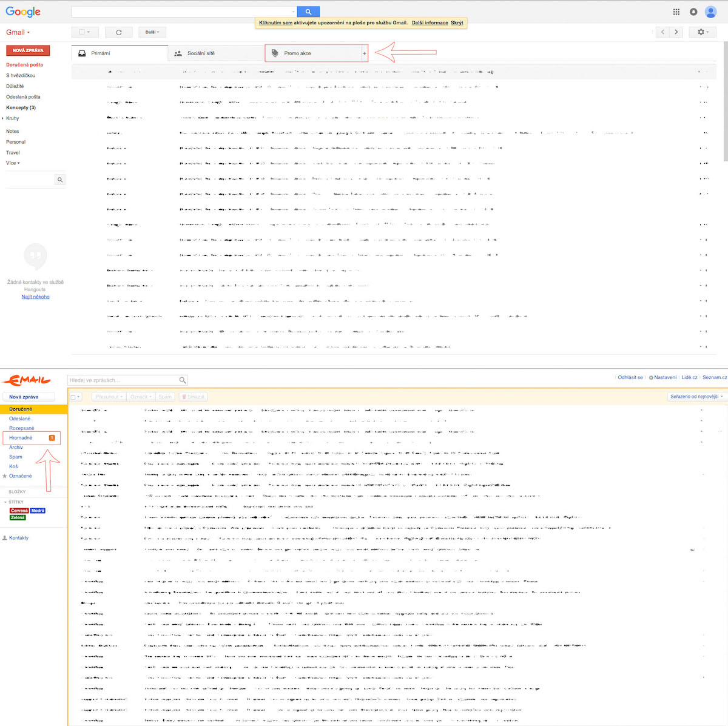
Task: Open the Označit dropdown
Action: (141, 397)
